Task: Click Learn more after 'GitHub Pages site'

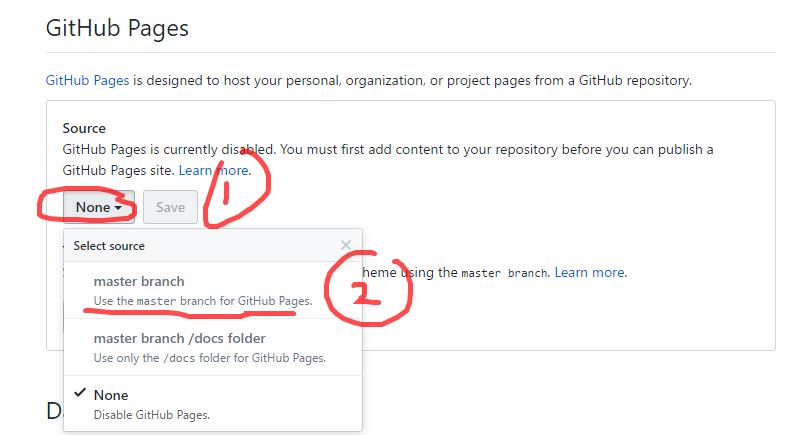Action: 213,170
